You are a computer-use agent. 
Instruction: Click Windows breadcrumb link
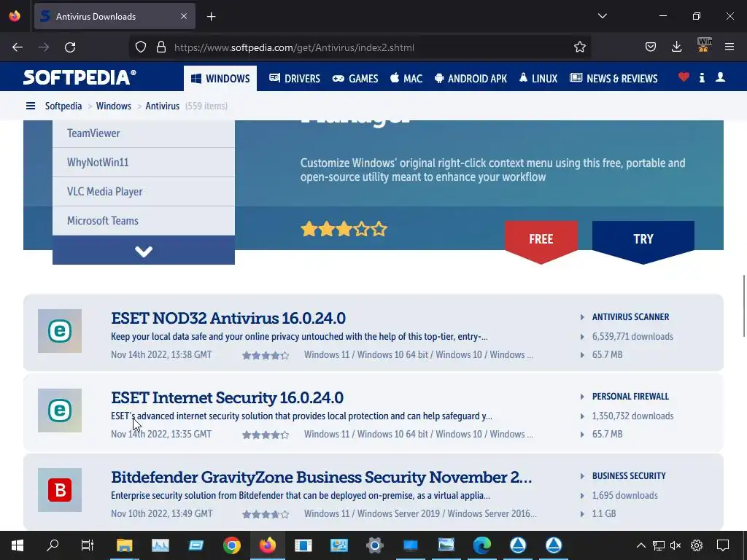click(x=113, y=106)
